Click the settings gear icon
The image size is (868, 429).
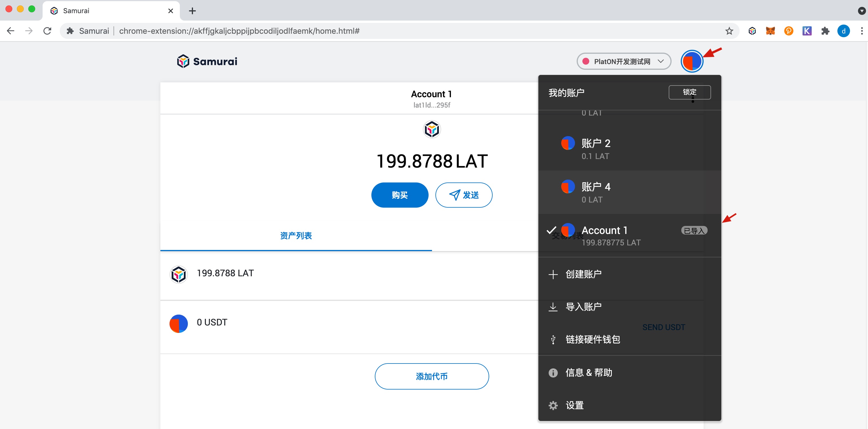click(x=553, y=406)
